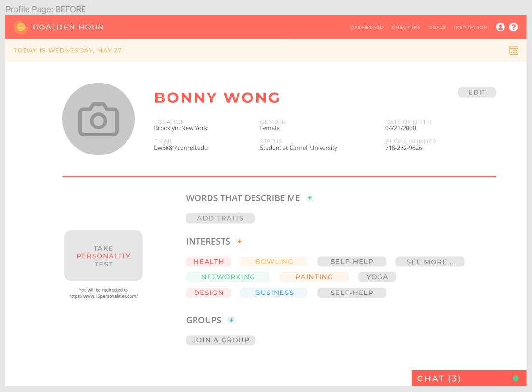This screenshot has width=532, height=392.
Task: Select the Painting interest tag
Action: pyautogui.click(x=314, y=277)
